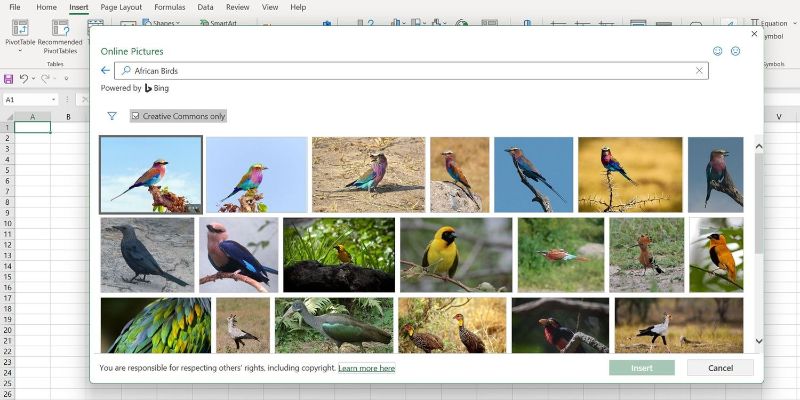Open the Learn more here link
Screen dimensions: 800x400
pos(366,368)
